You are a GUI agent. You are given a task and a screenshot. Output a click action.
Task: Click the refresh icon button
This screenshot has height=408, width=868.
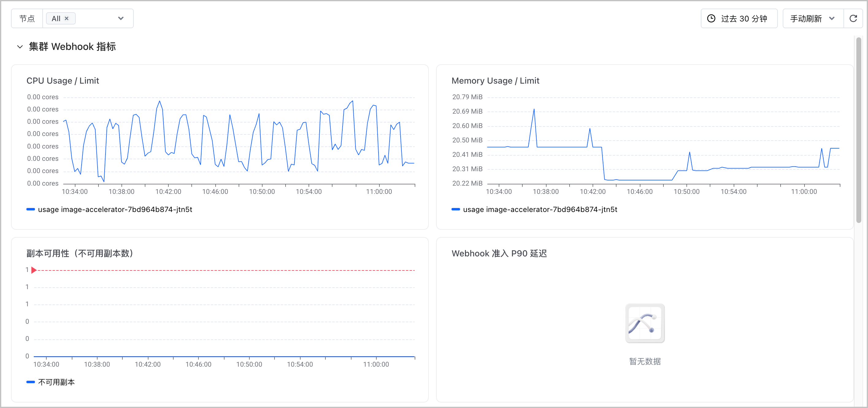(x=853, y=18)
